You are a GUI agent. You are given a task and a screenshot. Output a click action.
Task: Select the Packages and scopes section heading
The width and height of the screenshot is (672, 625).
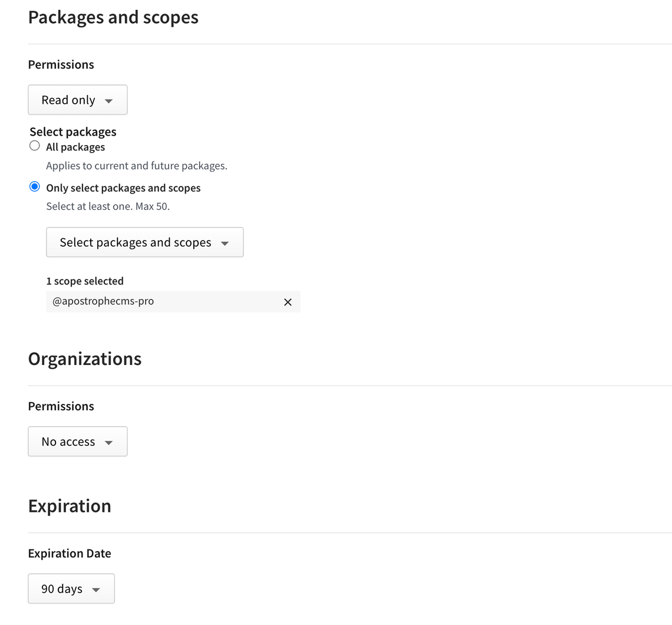pyautogui.click(x=113, y=17)
